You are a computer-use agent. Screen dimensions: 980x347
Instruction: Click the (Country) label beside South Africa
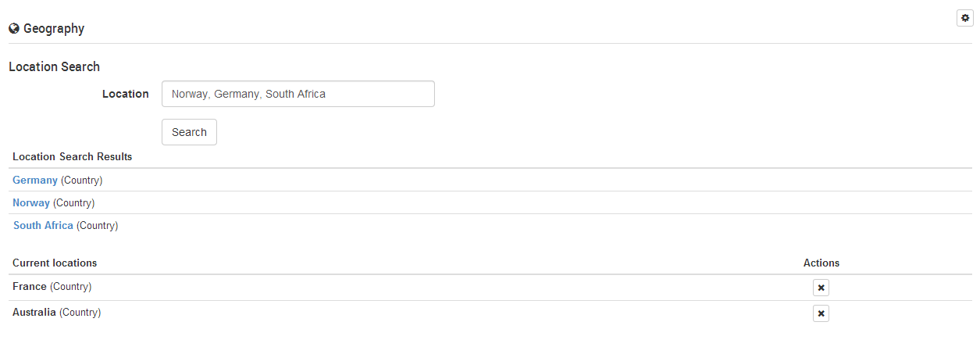98,225
